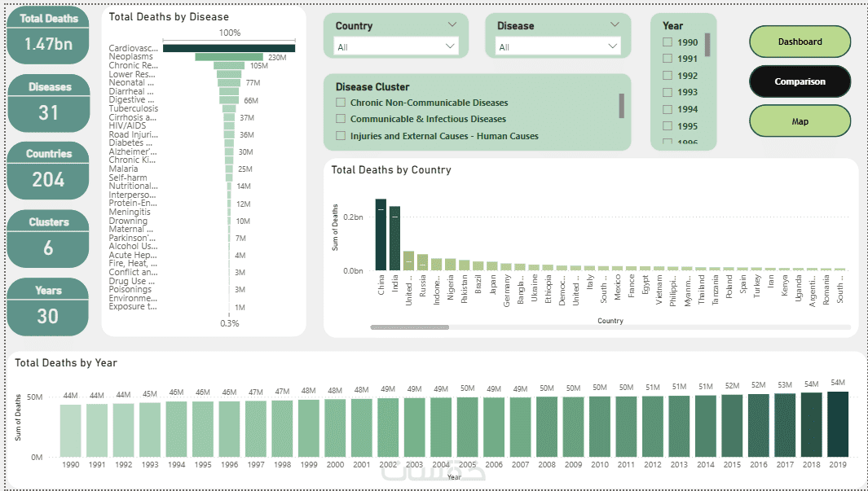Screen dimensions: 868x491
Task: Tick the 1990 year checkbox
Action: [668, 42]
